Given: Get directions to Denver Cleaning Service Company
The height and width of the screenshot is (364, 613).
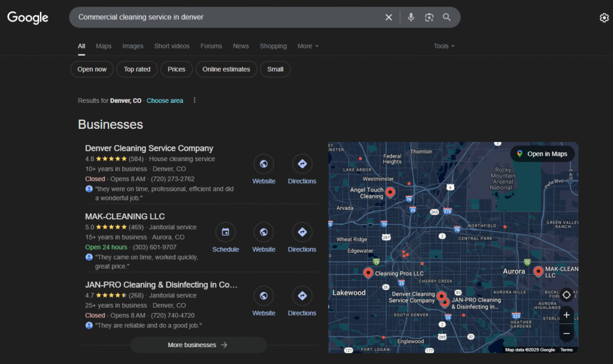Looking at the screenshot, I should [302, 164].
